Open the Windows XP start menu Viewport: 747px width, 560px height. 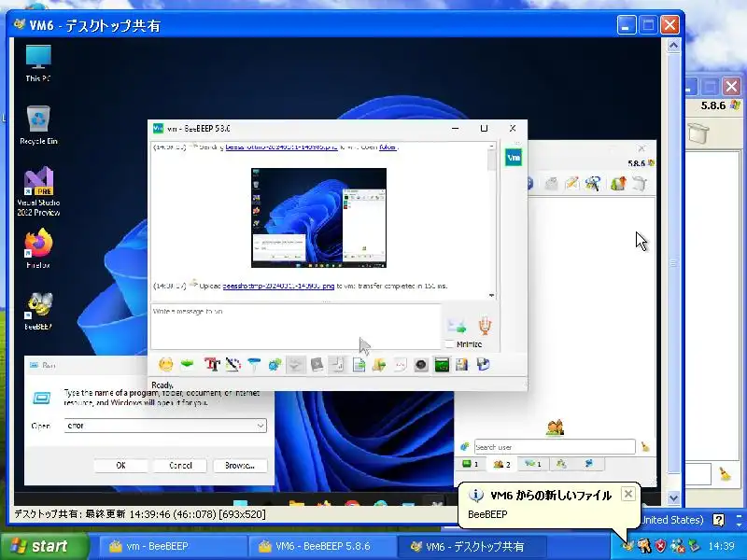[45, 546]
